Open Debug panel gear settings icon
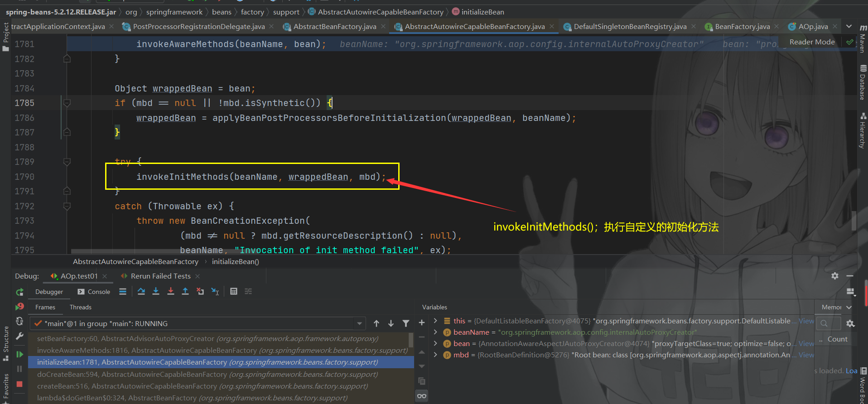868x404 pixels. pyautogui.click(x=835, y=276)
